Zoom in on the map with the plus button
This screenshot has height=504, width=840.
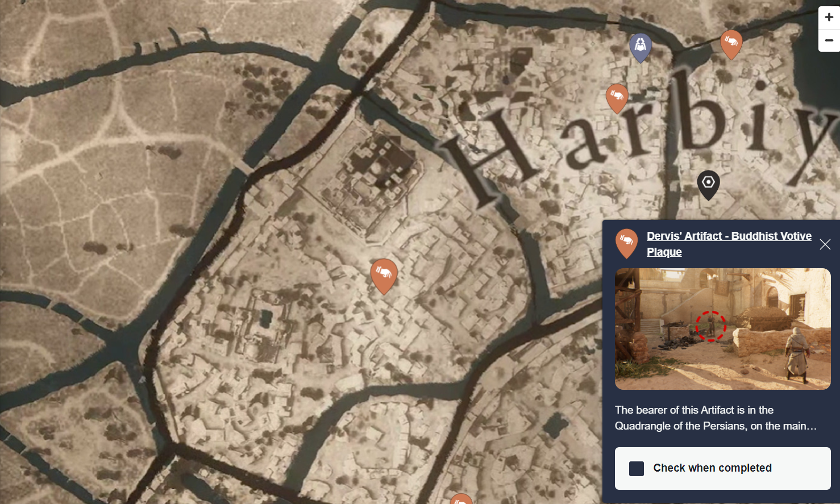[x=829, y=18]
